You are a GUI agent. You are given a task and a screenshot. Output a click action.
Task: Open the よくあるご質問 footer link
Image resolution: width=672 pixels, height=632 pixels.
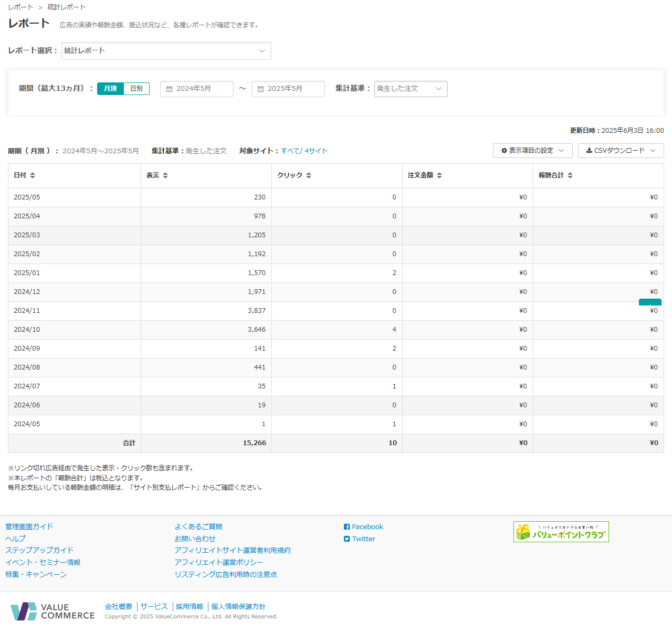(x=198, y=527)
